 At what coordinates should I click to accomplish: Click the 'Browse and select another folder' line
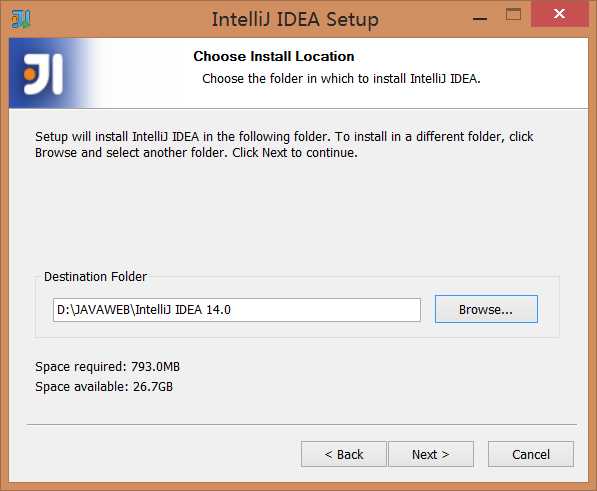196,153
